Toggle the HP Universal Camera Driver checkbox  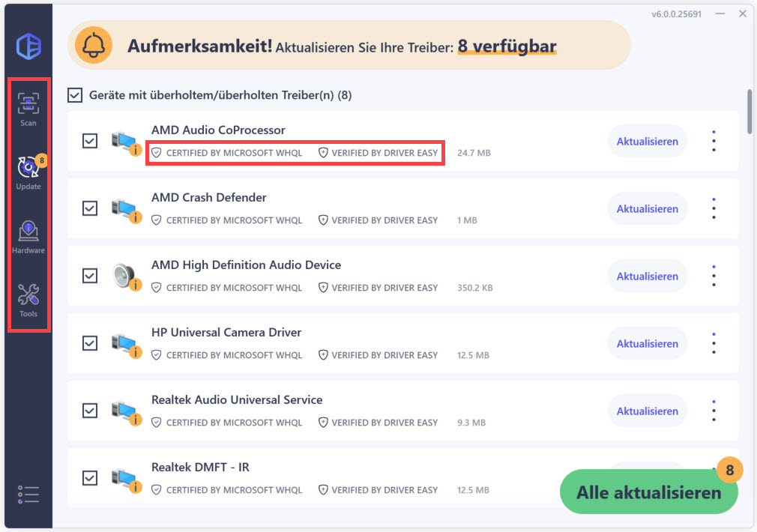pyautogui.click(x=90, y=343)
